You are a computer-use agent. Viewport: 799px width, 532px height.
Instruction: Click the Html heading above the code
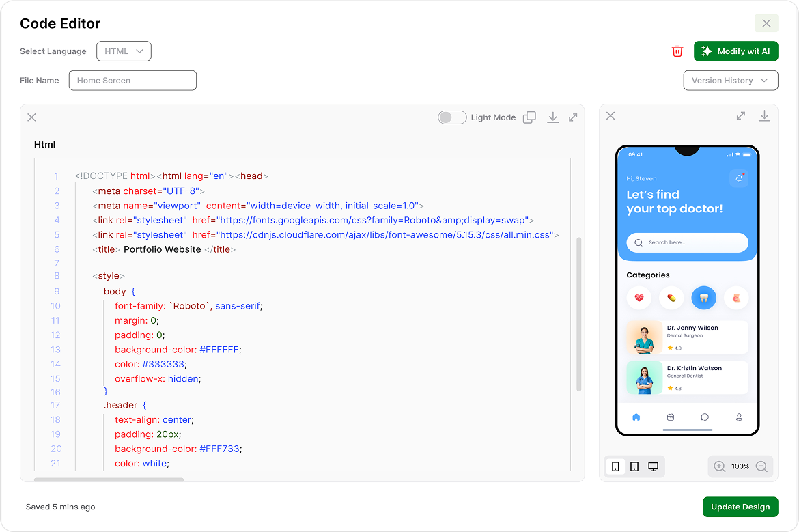(x=45, y=145)
